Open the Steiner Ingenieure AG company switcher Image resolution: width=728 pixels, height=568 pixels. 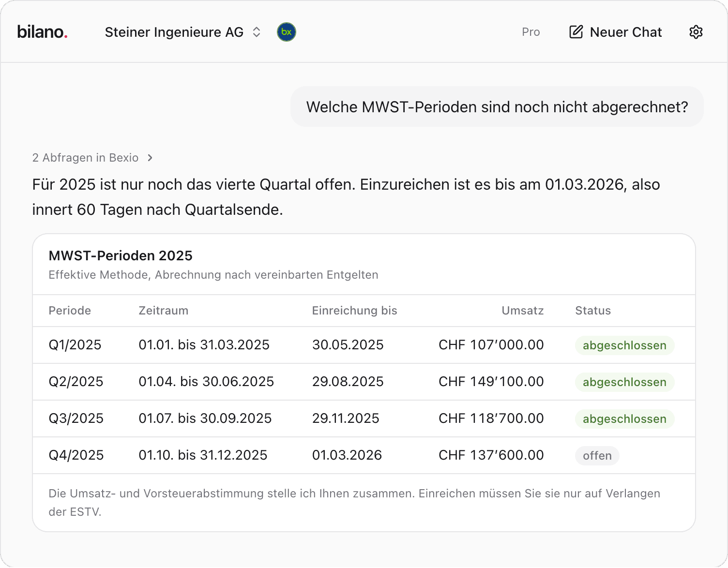click(183, 32)
